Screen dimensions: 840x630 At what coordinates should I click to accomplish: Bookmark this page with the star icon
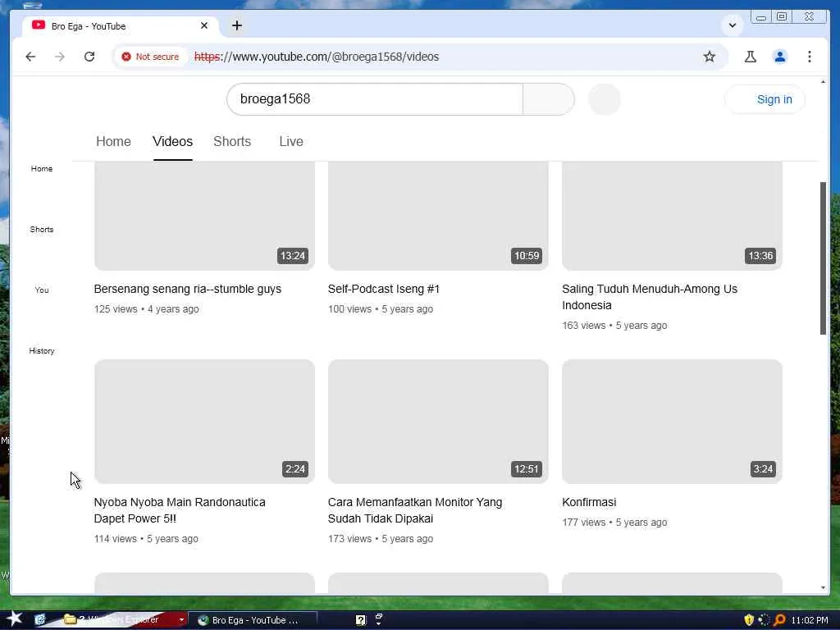pos(710,57)
